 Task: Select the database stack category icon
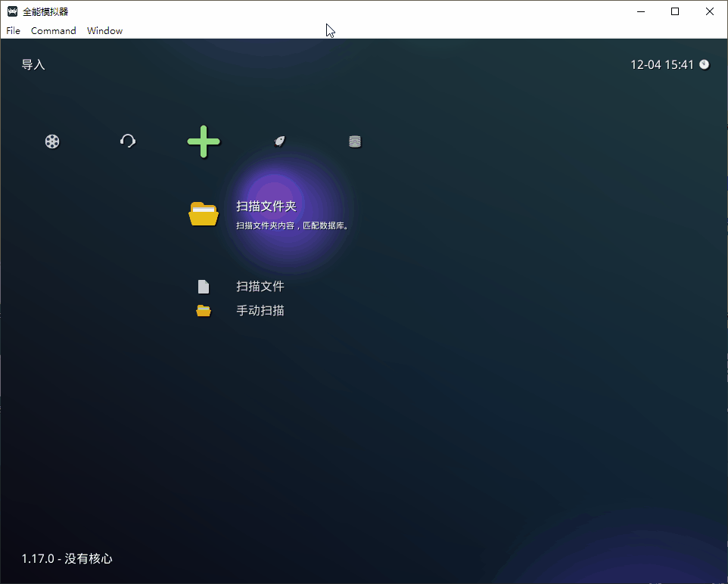(x=355, y=141)
